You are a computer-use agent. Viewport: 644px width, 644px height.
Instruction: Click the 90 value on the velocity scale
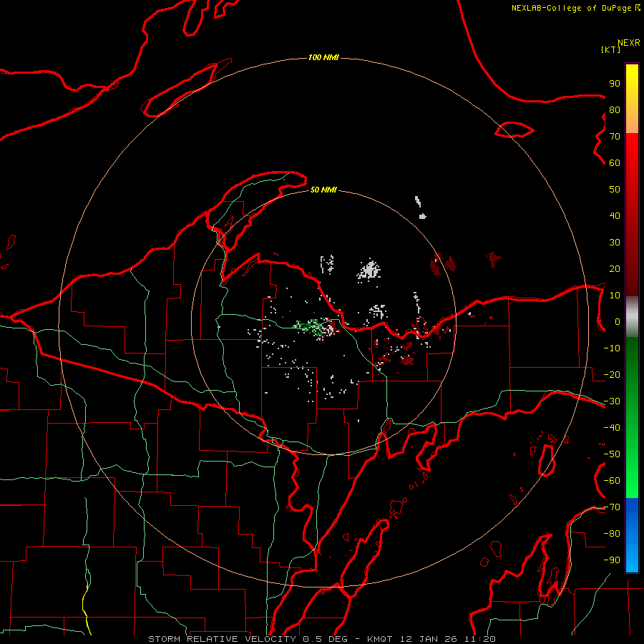click(x=615, y=84)
